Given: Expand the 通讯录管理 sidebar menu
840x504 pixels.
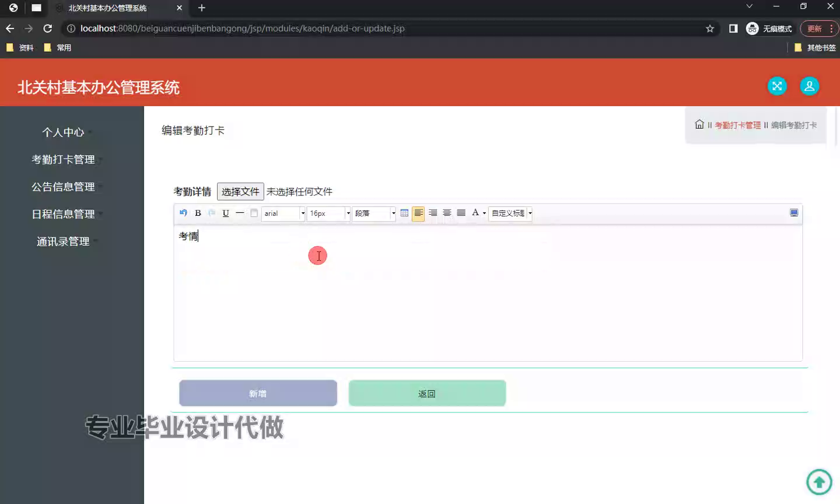Looking at the screenshot, I should coord(63,242).
